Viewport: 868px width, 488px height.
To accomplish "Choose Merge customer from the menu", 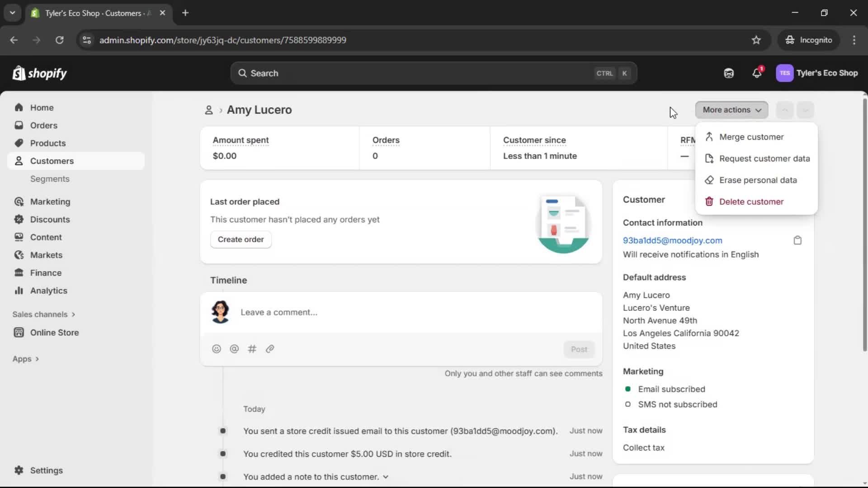I will click(x=752, y=136).
